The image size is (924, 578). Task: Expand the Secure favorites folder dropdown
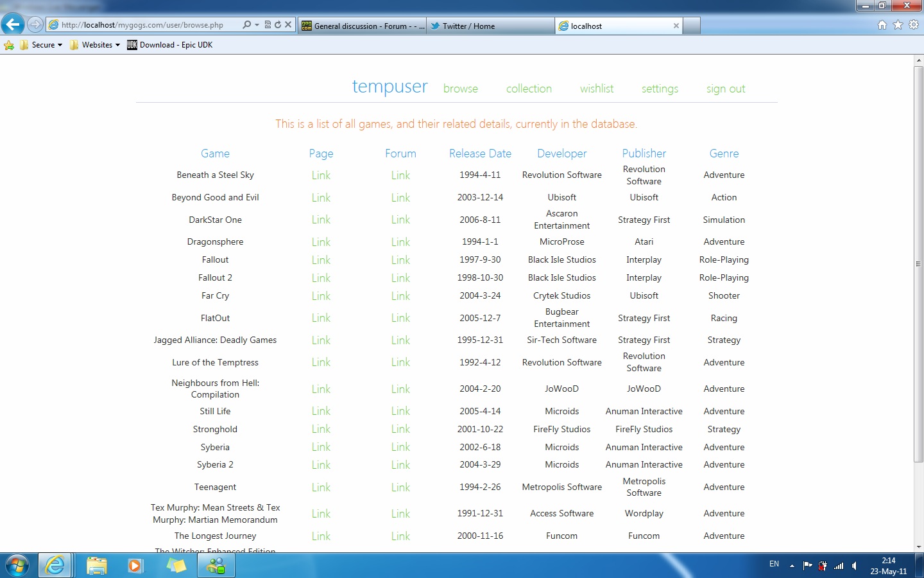pyautogui.click(x=41, y=45)
